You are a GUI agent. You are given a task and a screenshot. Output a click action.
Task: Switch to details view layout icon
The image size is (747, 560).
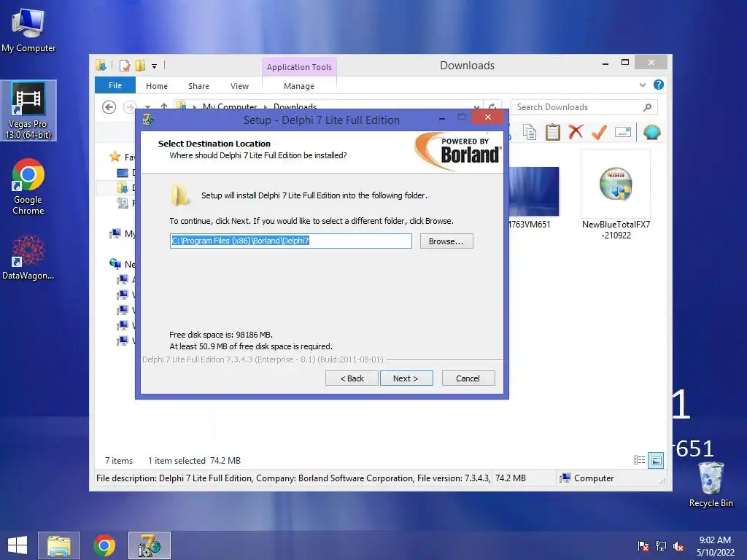639,460
